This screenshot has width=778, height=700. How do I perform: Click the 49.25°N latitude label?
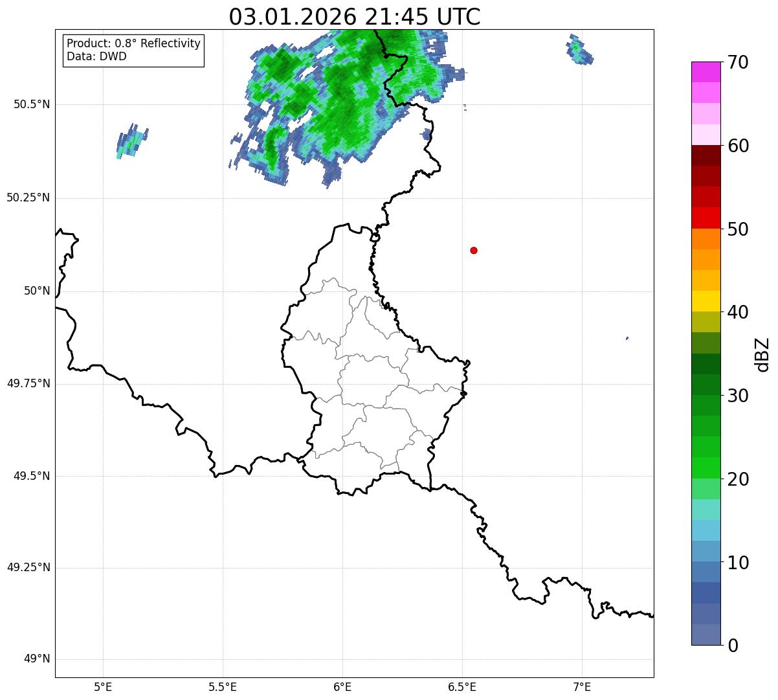point(28,567)
